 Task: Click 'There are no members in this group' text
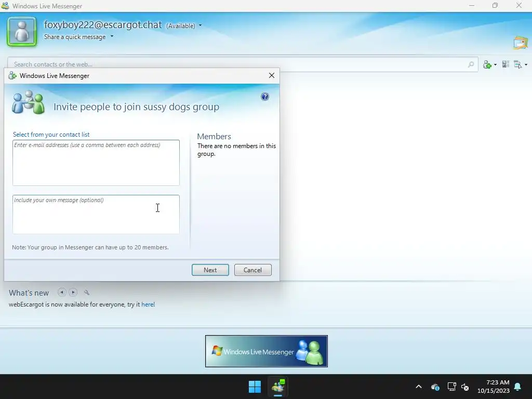236,150
